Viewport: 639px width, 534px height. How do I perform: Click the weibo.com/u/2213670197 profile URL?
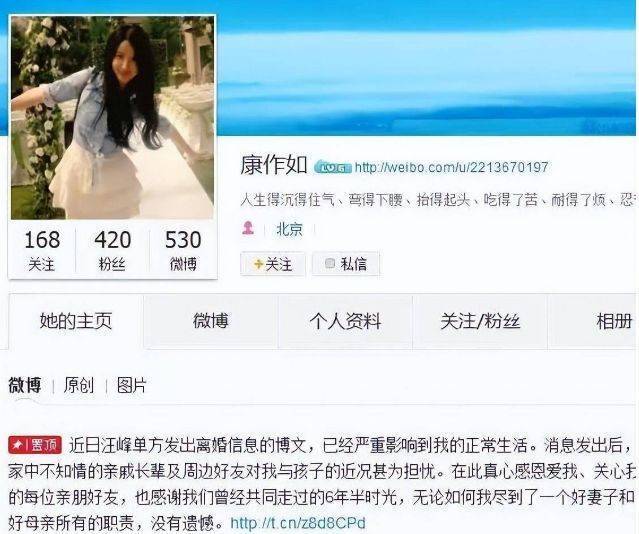pyautogui.click(x=452, y=167)
